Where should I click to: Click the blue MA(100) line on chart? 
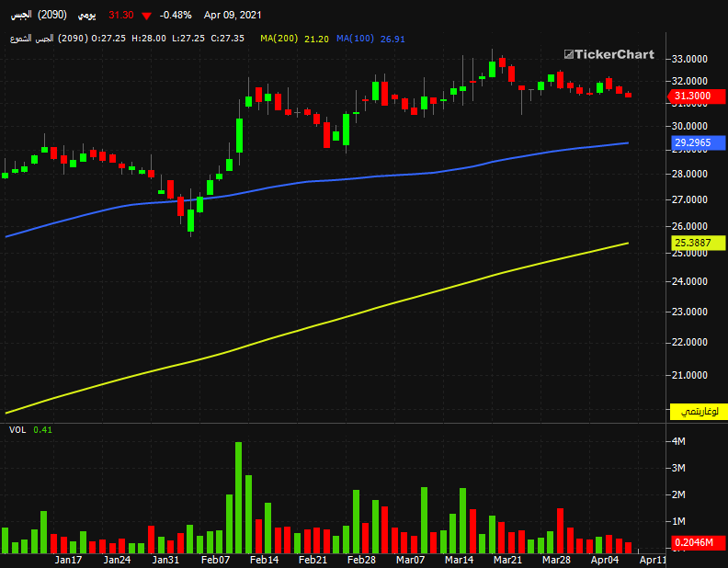click(x=325, y=181)
